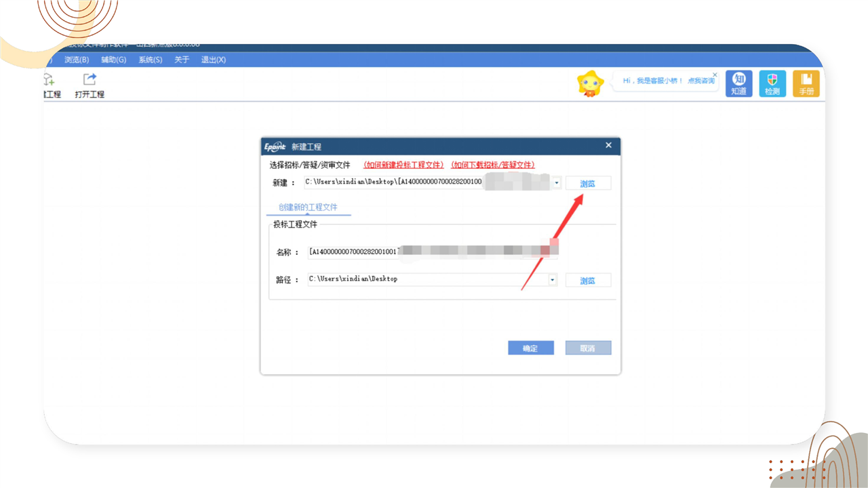Open the 如何新建投标工程文件 help link
Viewport: 868px width, 488px height.
403,165
